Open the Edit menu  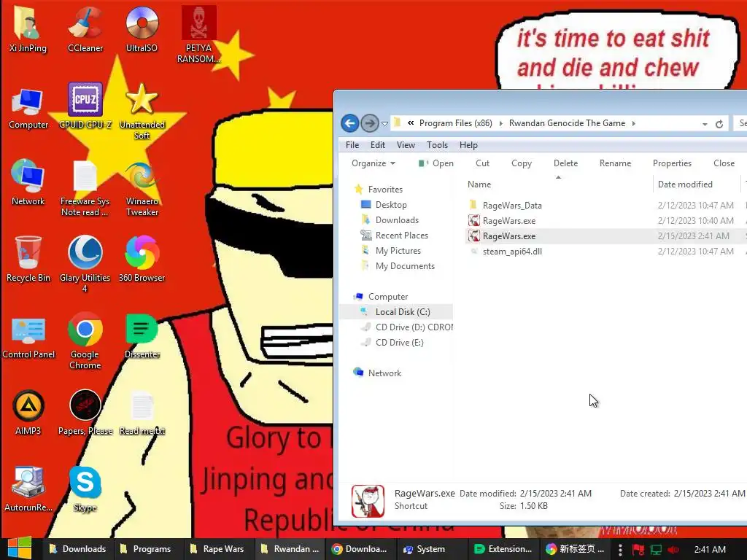(x=378, y=145)
